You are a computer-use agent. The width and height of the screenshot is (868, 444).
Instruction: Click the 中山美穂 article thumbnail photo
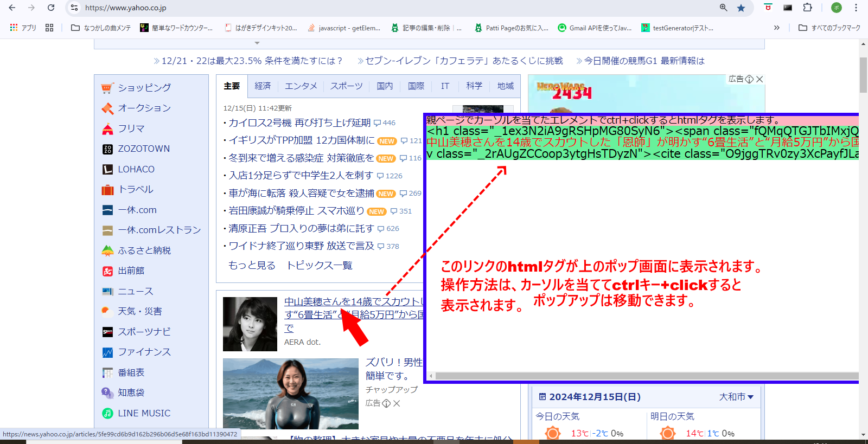pos(250,324)
